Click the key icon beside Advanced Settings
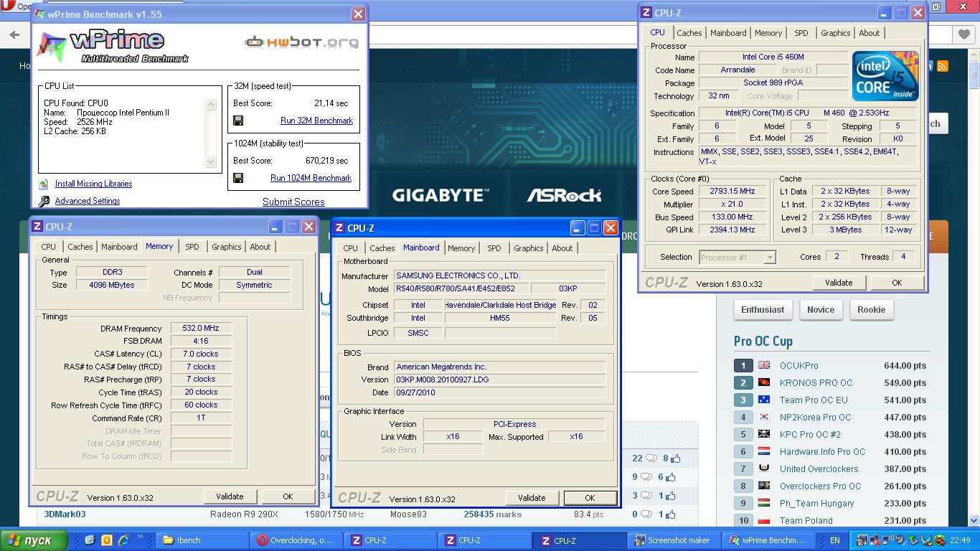 [x=44, y=202]
